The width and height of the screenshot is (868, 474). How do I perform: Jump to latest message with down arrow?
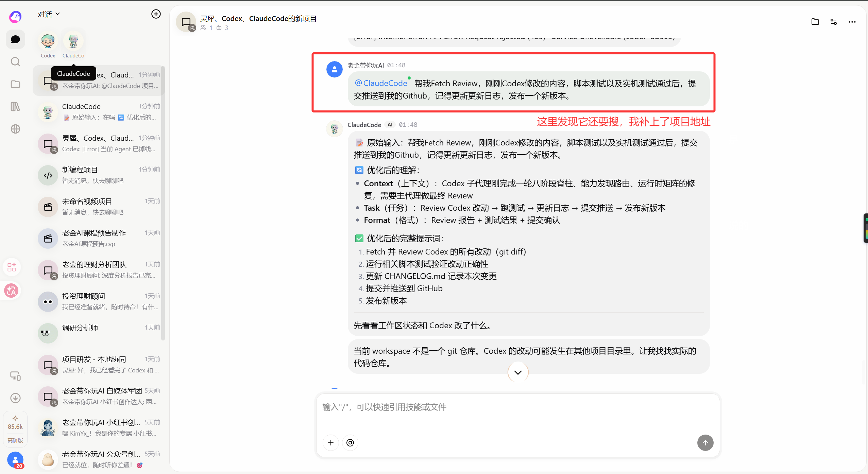pyautogui.click(x=518, y=372)
